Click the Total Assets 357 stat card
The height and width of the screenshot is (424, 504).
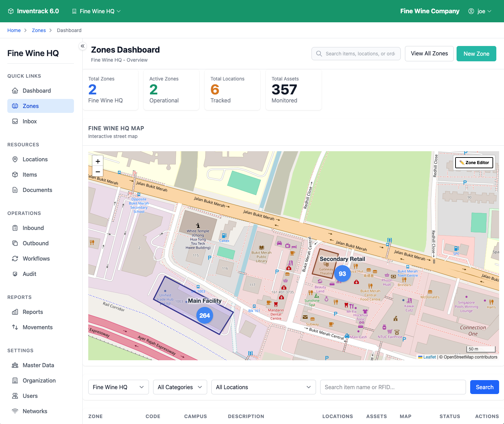tap(294, 90)
